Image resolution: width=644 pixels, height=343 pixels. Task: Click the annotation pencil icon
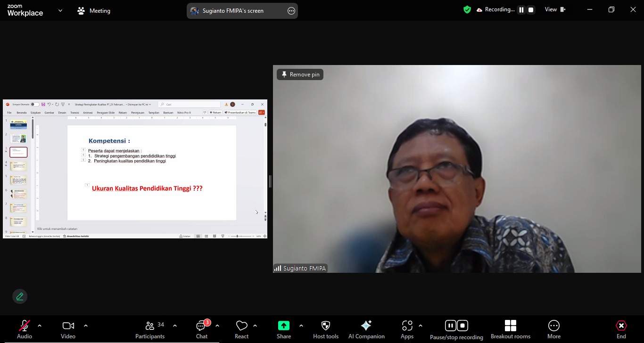click(x=20, y=296)
